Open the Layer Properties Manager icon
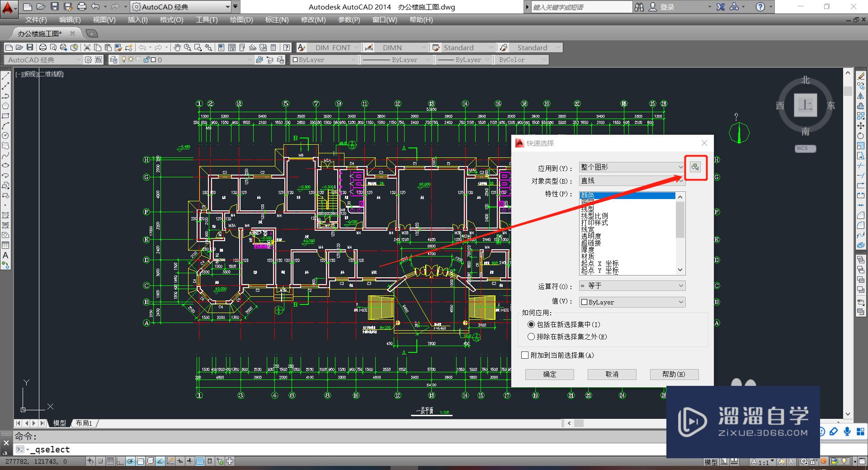This screenshot has width=868, height=470. [113, 60]
